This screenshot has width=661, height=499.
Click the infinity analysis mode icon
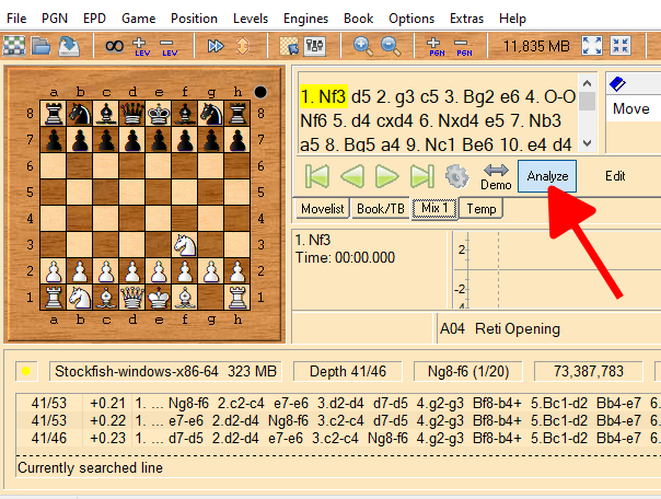[x=113, y=45]
